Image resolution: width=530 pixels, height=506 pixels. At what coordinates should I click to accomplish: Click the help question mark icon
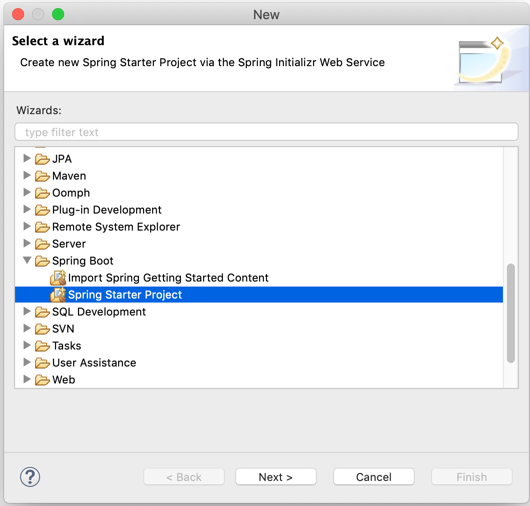coord(30,477)
